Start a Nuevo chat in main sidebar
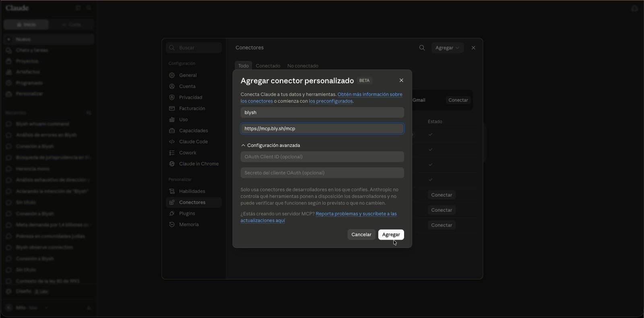 49,39
